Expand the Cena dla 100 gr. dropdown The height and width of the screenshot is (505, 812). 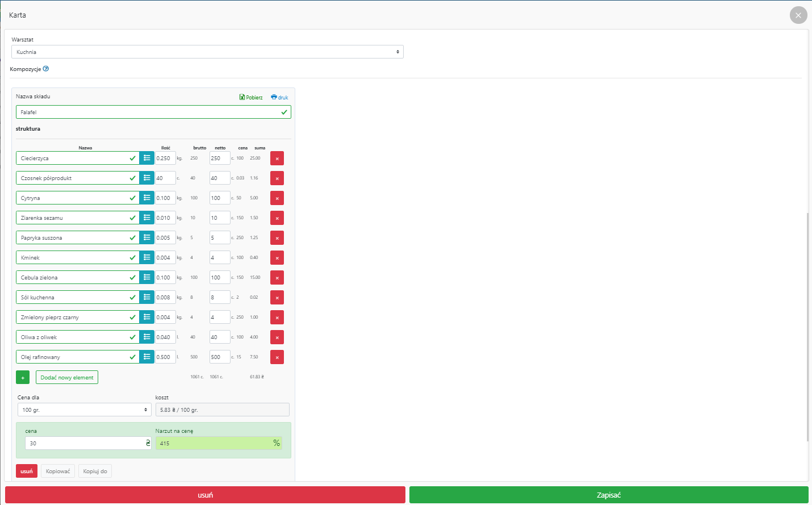click(x=84, y=410)
